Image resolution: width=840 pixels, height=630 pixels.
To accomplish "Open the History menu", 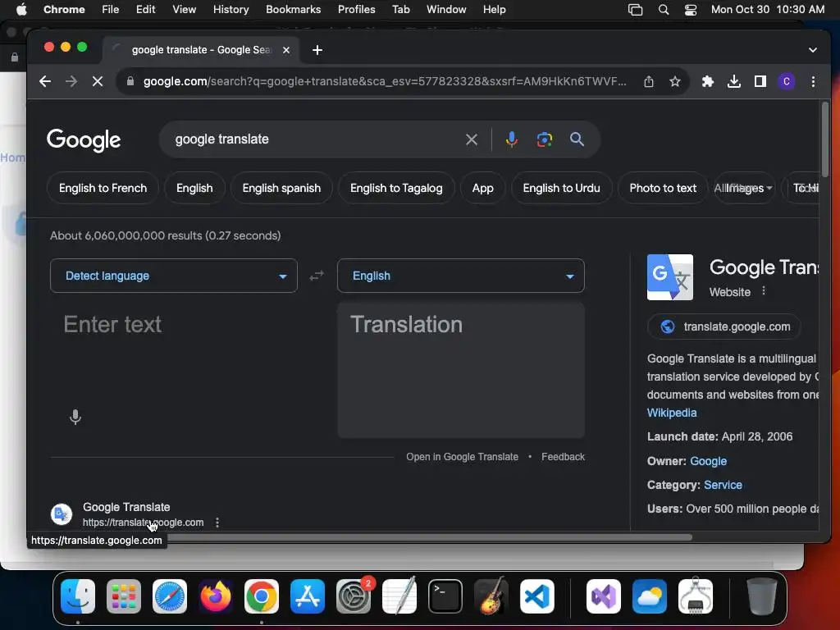I will click(231, 10).
